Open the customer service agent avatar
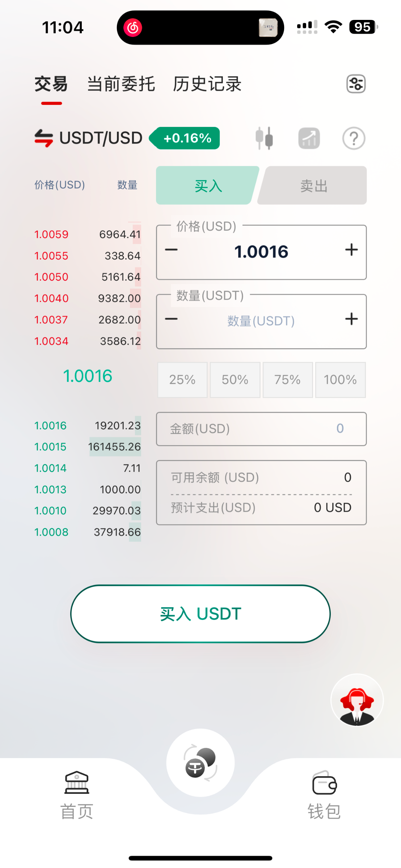The width and height of the screenshot is (401, 868). pos(357,700)
